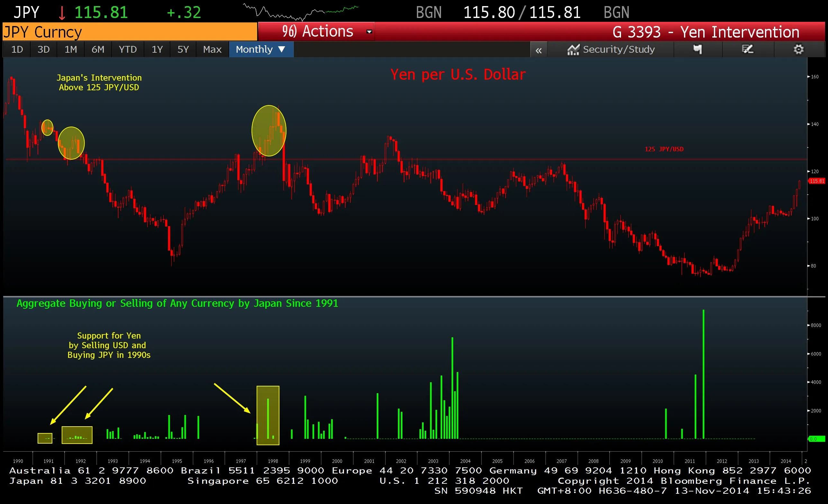Screen dimensions: 828x504
Task: Switch chart range to 1D
Action: pos(16,49)
